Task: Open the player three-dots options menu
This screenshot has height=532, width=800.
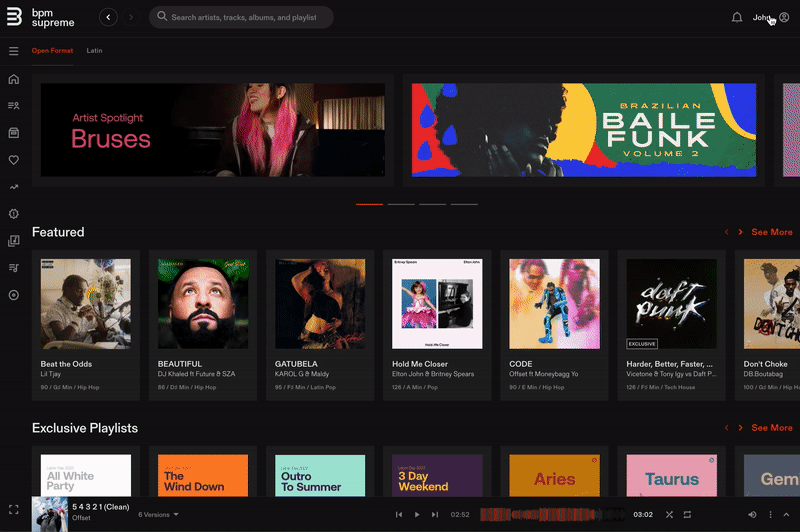Action: tap(770, 515)
